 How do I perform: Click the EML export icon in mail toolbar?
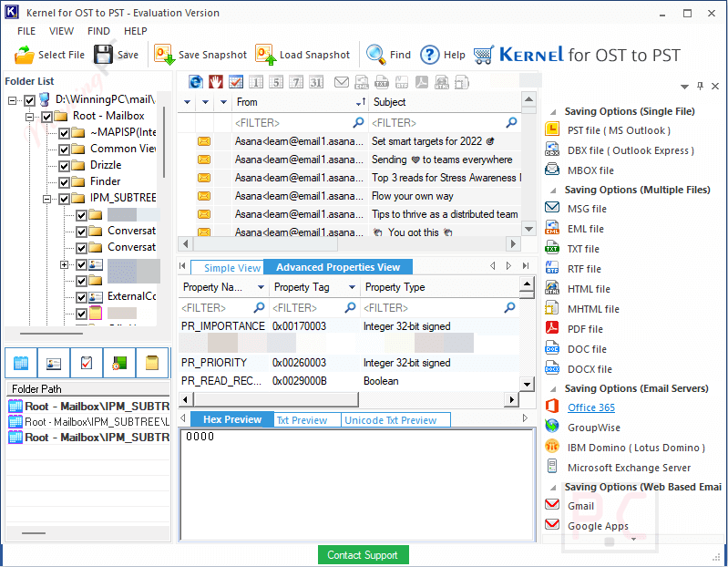pyautogui.click(x=362, y=82)
